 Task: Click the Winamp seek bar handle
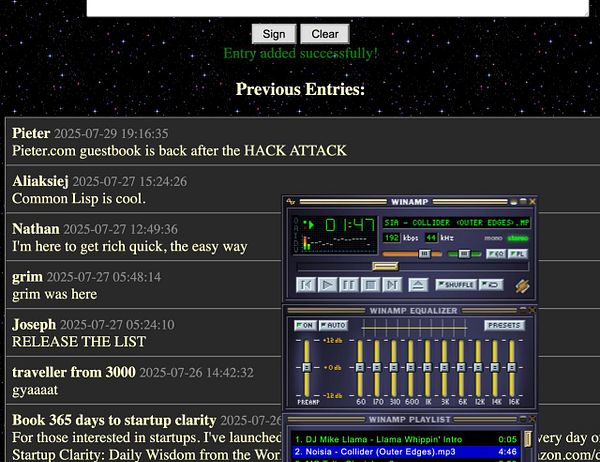tap(385, 266)
